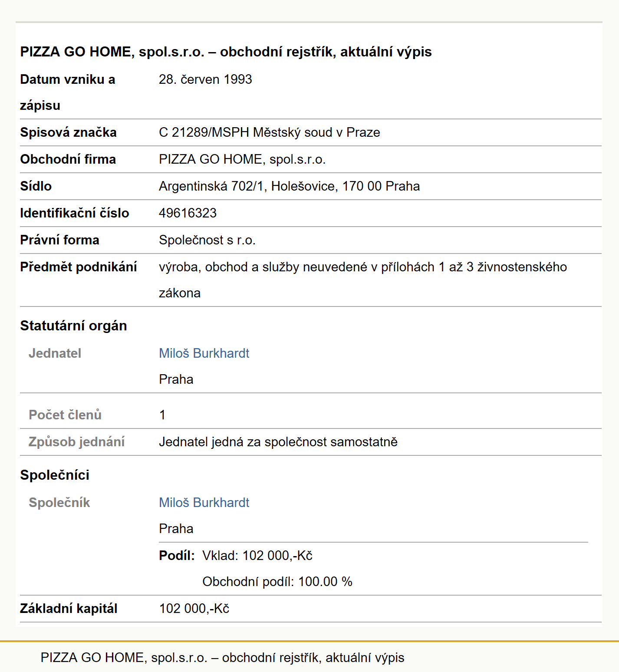Click the footer caption below the gold line
This screenshot has width=619, height=672.
point(222,658)
